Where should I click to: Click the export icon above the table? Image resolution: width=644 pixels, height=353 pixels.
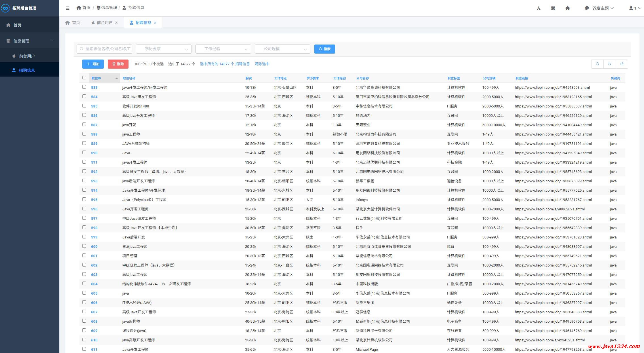[x=622, y=64]
